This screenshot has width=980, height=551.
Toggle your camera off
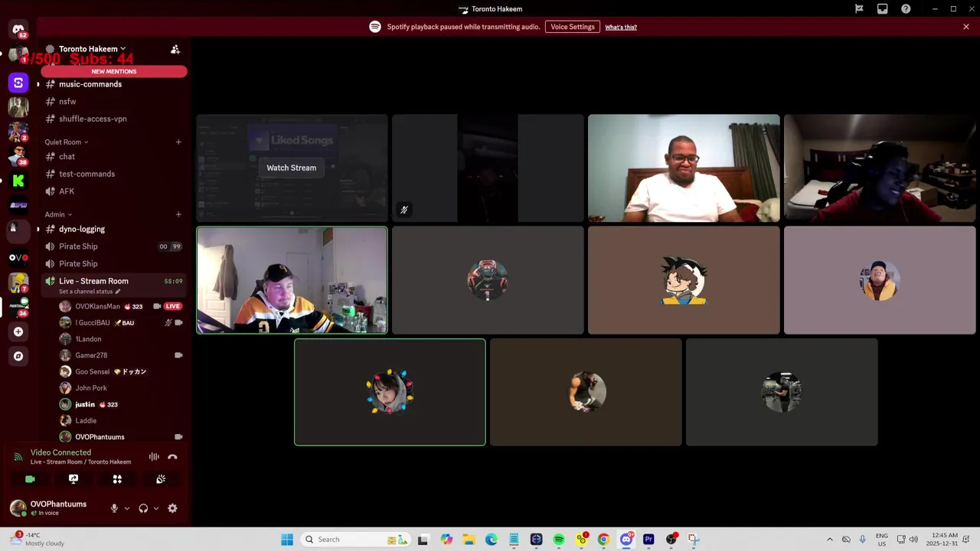tap(30, 479)
